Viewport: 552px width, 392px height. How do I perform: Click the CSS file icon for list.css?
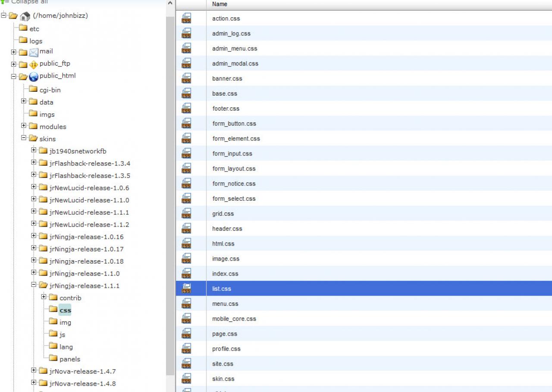point(186,289)
